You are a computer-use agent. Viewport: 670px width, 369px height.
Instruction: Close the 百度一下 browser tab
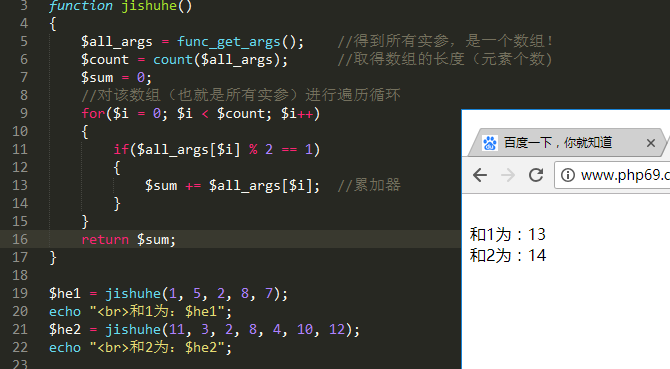pos(651,143)
